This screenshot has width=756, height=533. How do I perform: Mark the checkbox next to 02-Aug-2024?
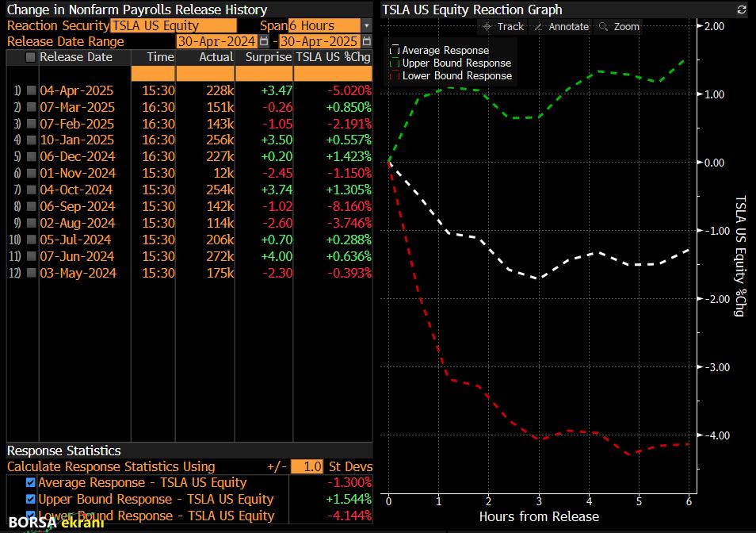(32, 223)
